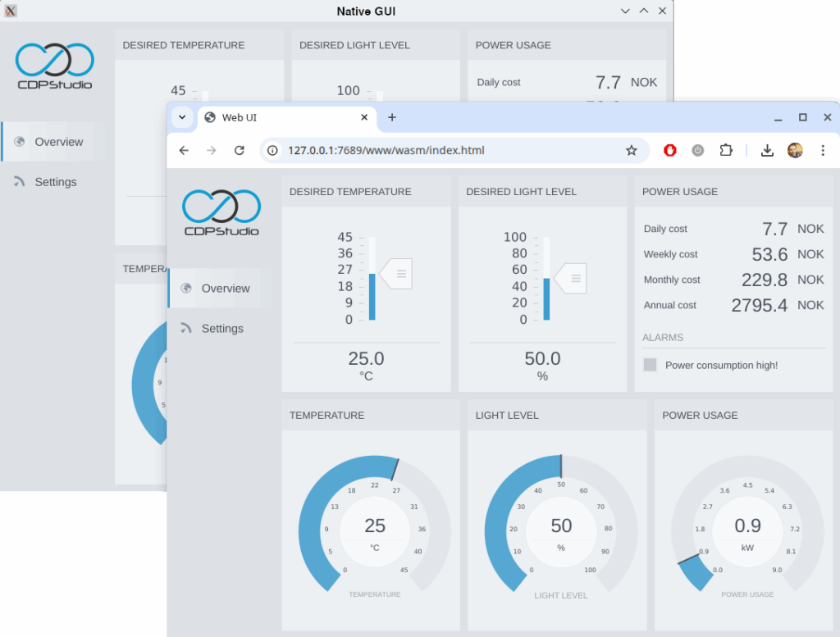Screen dimensions: 840x637
Task: Open Settings in Web UI sidebar
Action: click(221, 329)
